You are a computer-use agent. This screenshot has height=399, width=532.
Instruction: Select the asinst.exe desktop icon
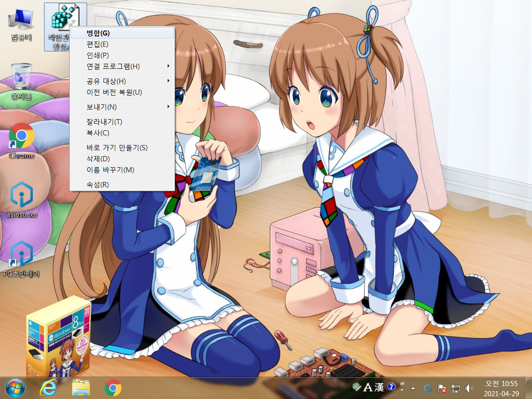click(21, 200)
